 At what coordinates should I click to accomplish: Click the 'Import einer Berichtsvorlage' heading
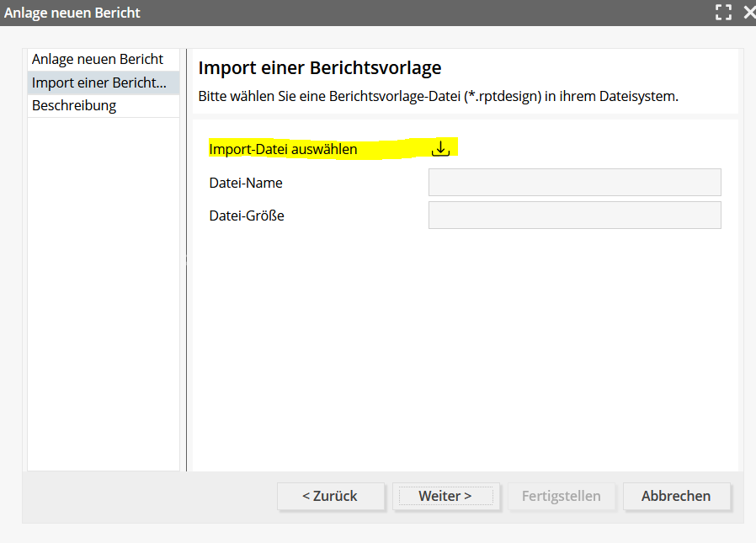320,68
